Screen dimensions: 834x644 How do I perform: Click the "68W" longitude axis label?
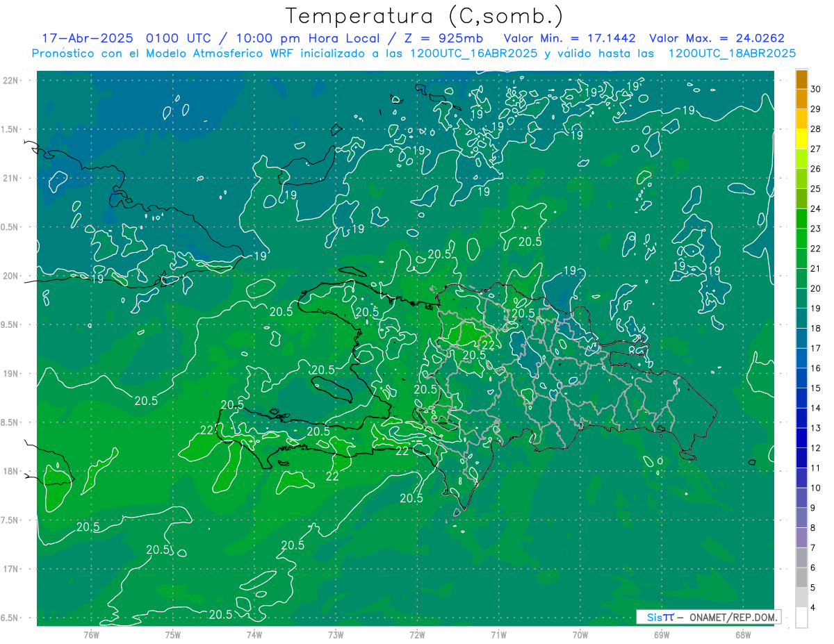tap(743, 635)
